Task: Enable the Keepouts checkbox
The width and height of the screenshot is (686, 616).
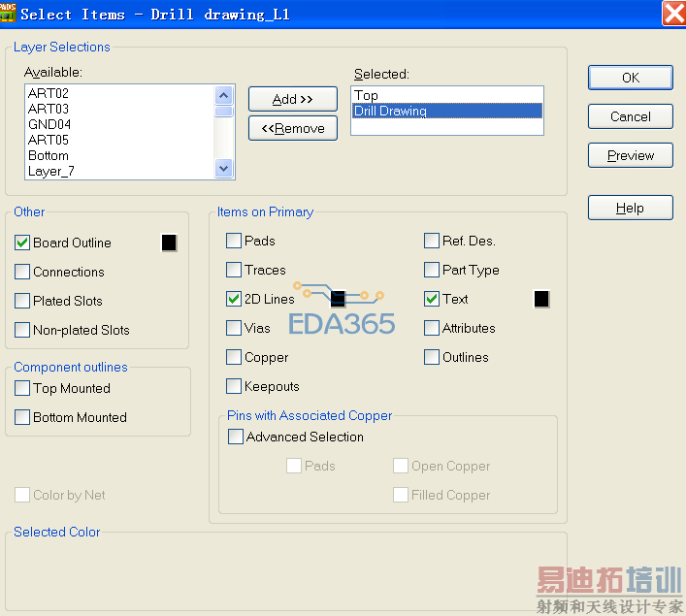Action: (x=234, y=386)
